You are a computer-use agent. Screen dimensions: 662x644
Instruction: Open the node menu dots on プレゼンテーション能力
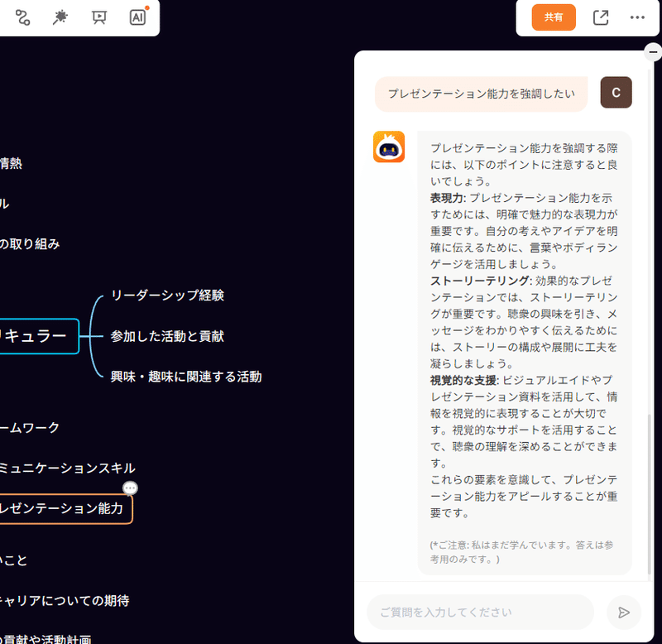tap(131, 488)
